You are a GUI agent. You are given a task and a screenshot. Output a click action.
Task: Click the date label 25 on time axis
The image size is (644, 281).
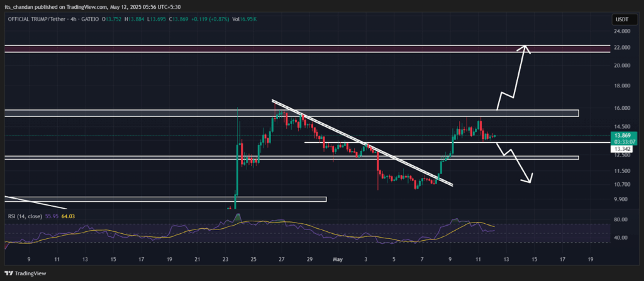253,260
